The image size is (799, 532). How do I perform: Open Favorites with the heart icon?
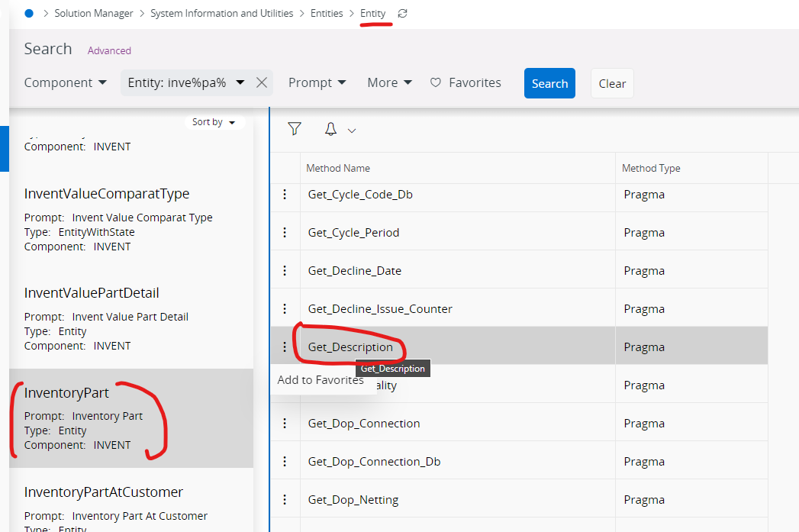[466, 82]
